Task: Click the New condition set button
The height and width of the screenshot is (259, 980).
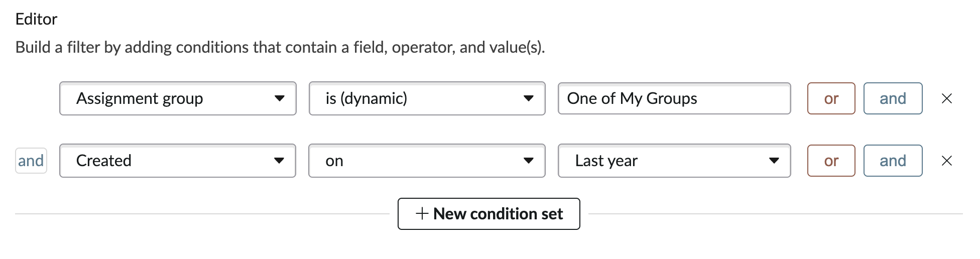Action: coord(489,214)
